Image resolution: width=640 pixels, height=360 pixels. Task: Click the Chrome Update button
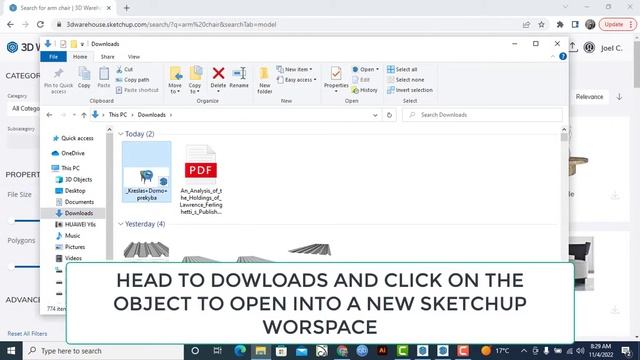coord(618,24)
